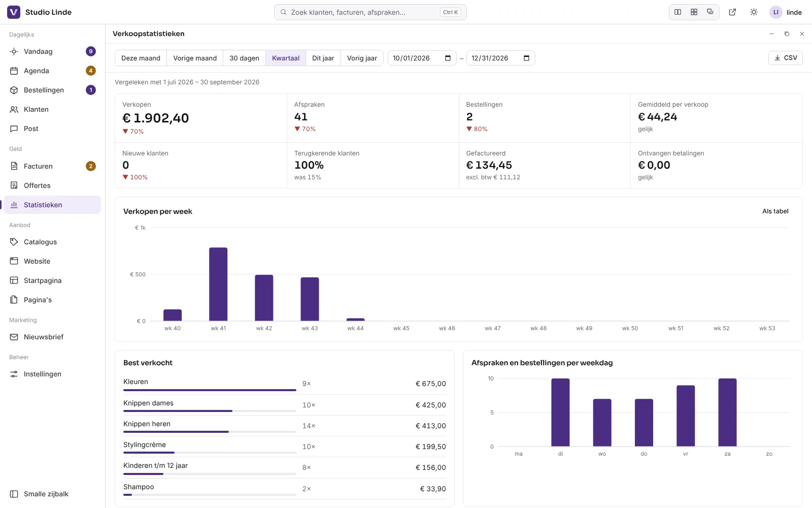This screenshot has width=812, height=508.
Task: Show weekly sales Als tabel
Action: coord(775,211)
